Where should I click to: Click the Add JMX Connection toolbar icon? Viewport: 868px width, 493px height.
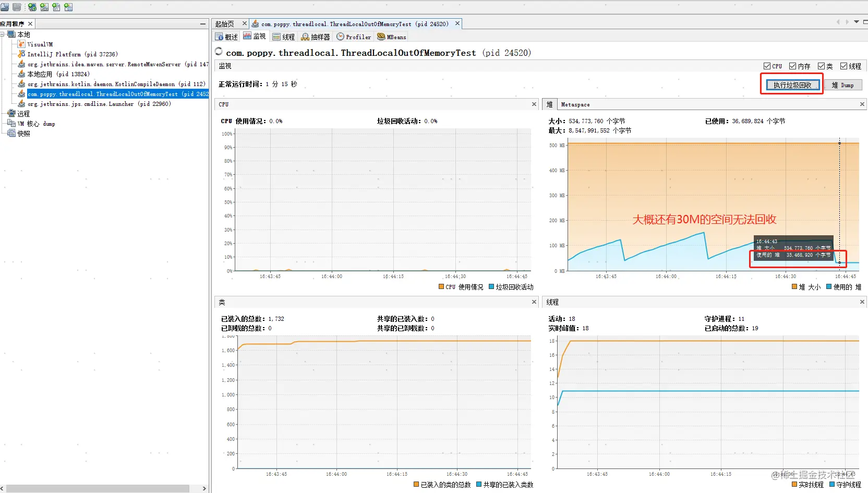tap(44, 7)
